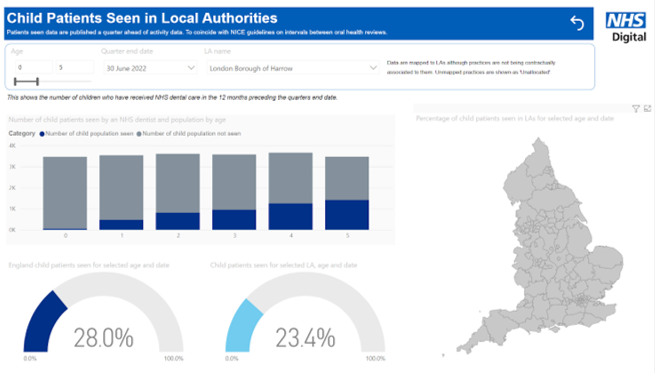The height and width of the screenshot is (373, 655).
Task: Click the focus mode icon above map
Action: tap(647, 109)
